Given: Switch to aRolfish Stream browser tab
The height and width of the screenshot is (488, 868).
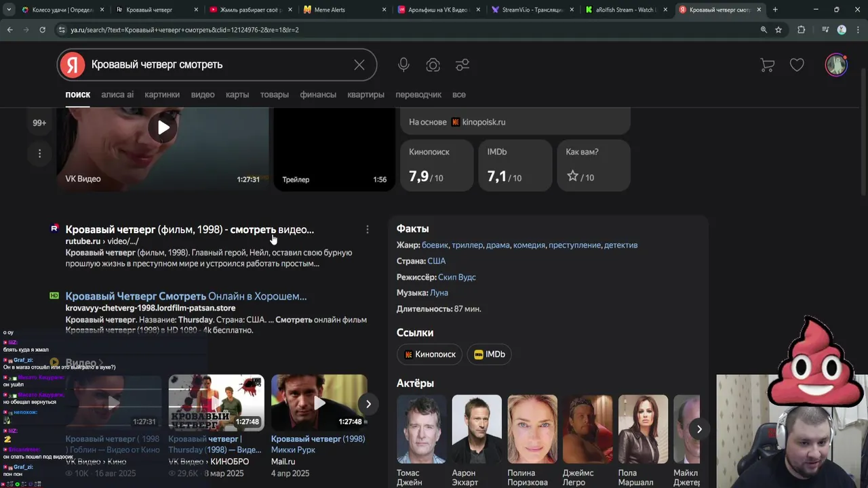Looking at the screenshot, I should tap(627, 9).
